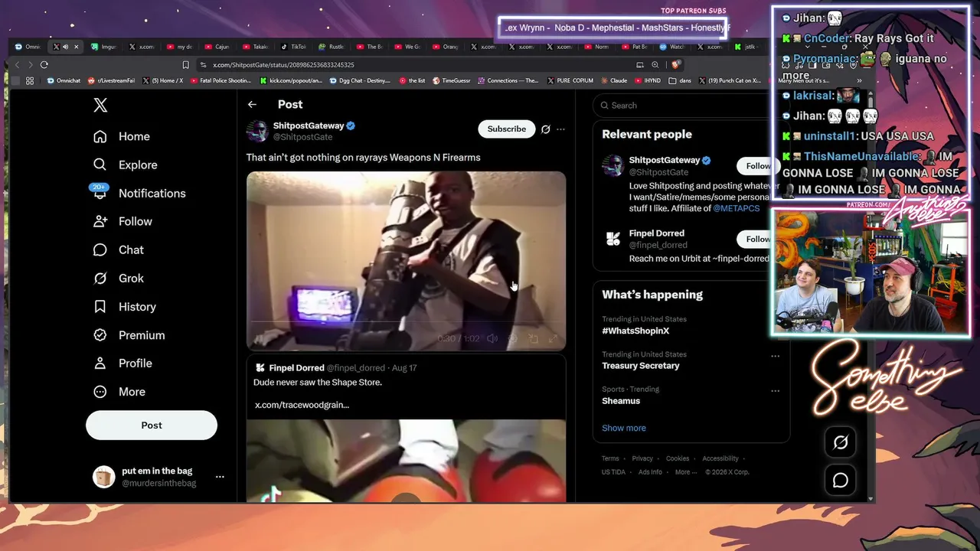Open the Terms footer link
980x551 pixels.
tap(610, 458)
